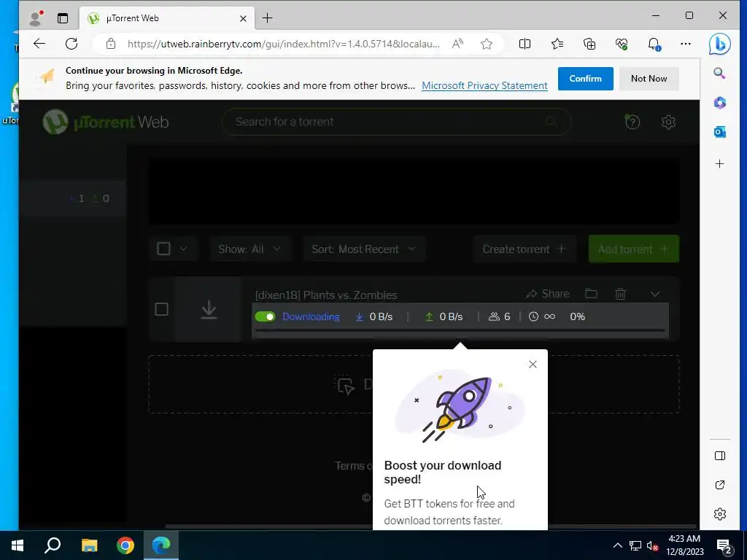The width and height of the screenshot is (747, 560).
Task: Show hidden system tray icons
Action: [617, 545]
